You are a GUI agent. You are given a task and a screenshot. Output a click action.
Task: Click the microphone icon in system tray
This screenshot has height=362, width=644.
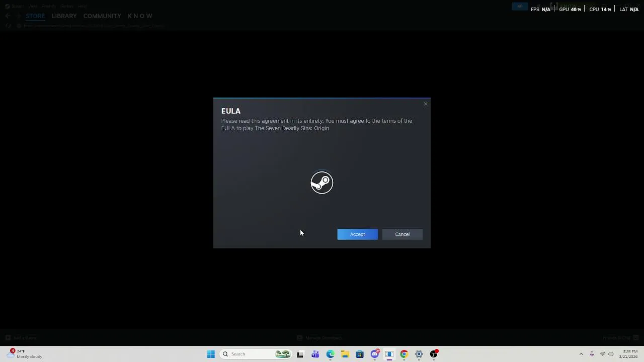592,354
